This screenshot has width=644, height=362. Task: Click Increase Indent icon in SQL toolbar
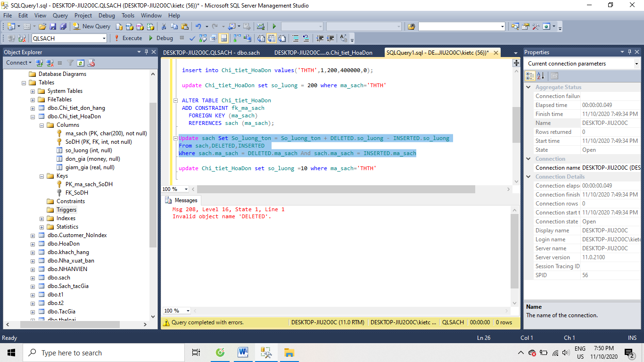coord(330,38)
